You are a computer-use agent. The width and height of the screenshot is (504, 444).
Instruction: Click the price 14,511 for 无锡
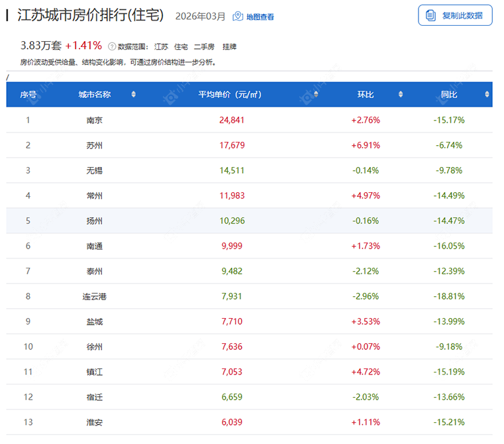[232, 170]
